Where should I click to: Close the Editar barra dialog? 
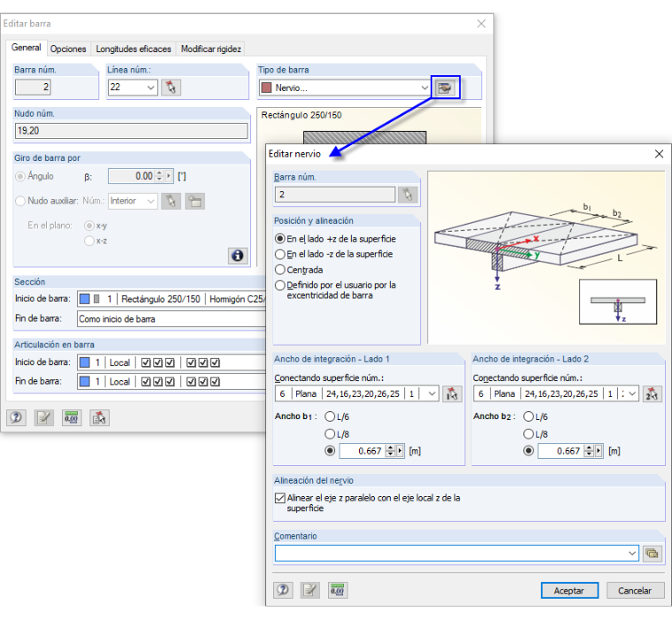click(x=481, y=24)
